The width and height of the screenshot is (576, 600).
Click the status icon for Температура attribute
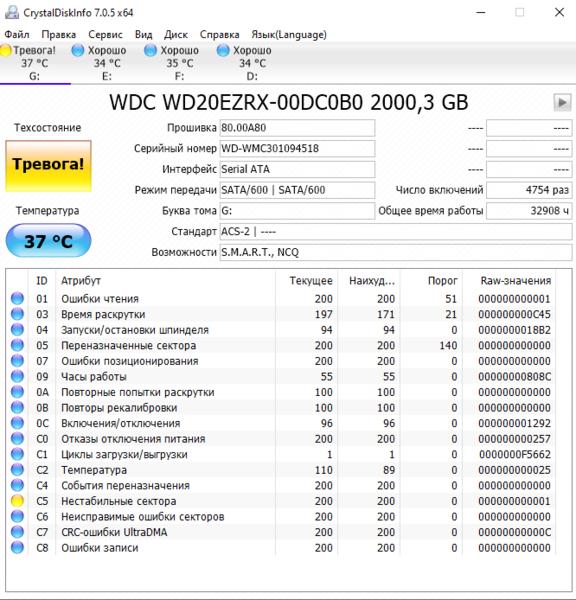tap(17, 470)
